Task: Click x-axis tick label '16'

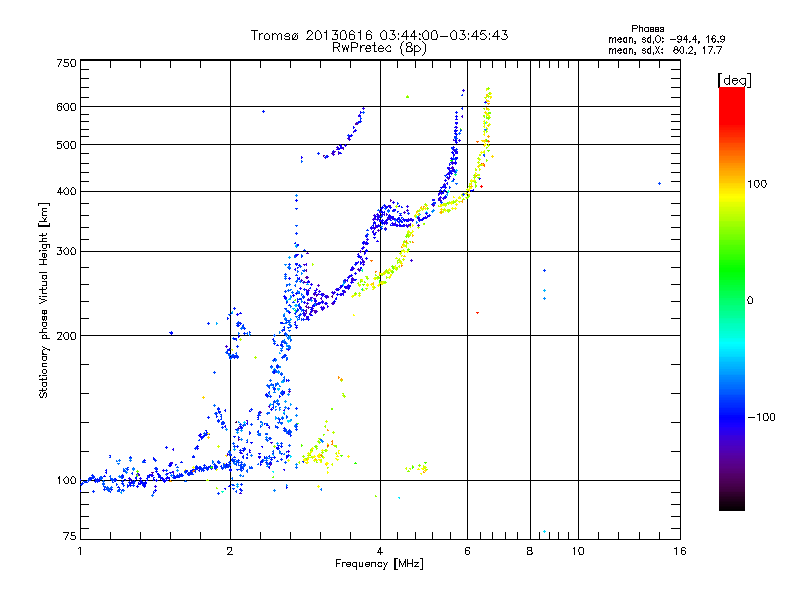Action: [680, 551]
